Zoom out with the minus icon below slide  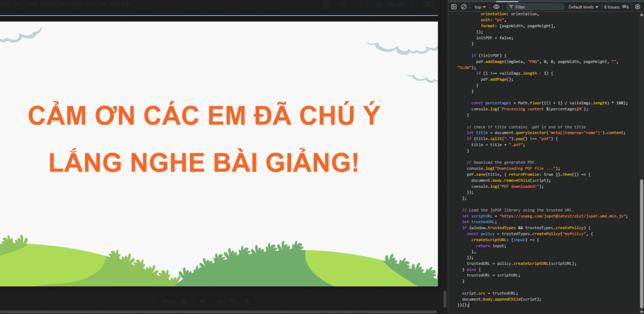click(x=218, y=301)
